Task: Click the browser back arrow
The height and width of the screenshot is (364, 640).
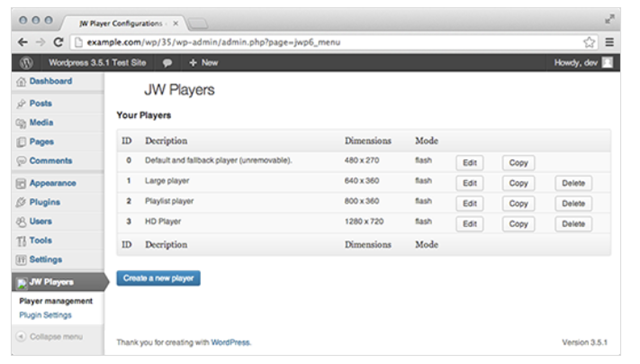Action: [23, 42]
